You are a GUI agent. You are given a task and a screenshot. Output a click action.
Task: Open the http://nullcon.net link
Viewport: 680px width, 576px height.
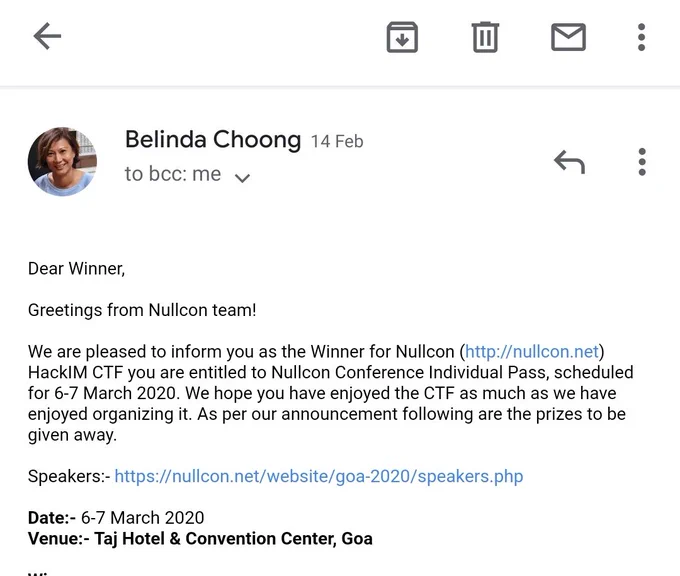[x=532, y=351]
